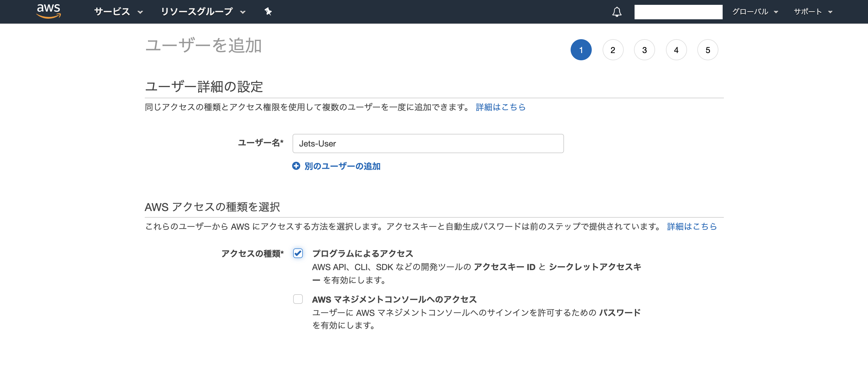Click the plus icon to add another user
The height and width of the screenshot is (372, 868).
point(296,166)
